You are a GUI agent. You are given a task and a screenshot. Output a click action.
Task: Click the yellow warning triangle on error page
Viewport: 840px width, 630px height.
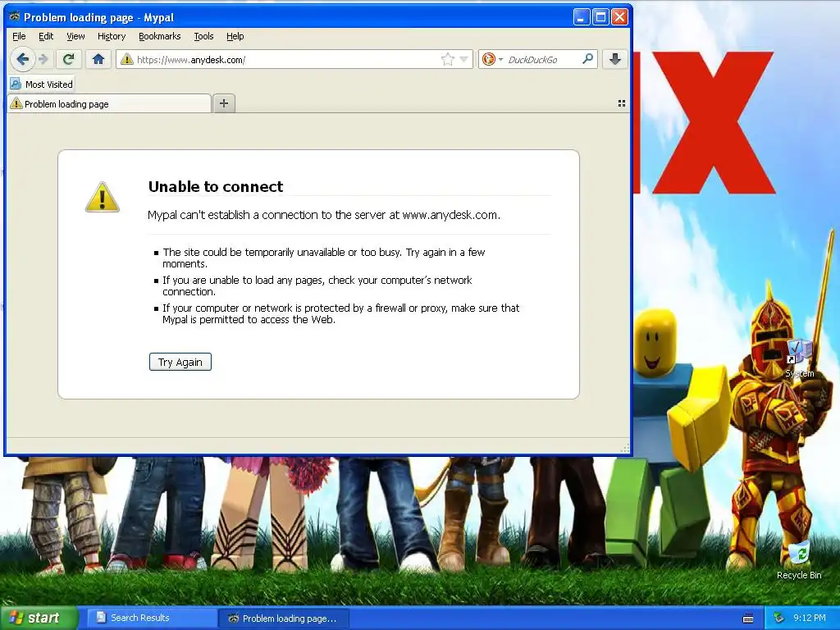click(103, 197)
